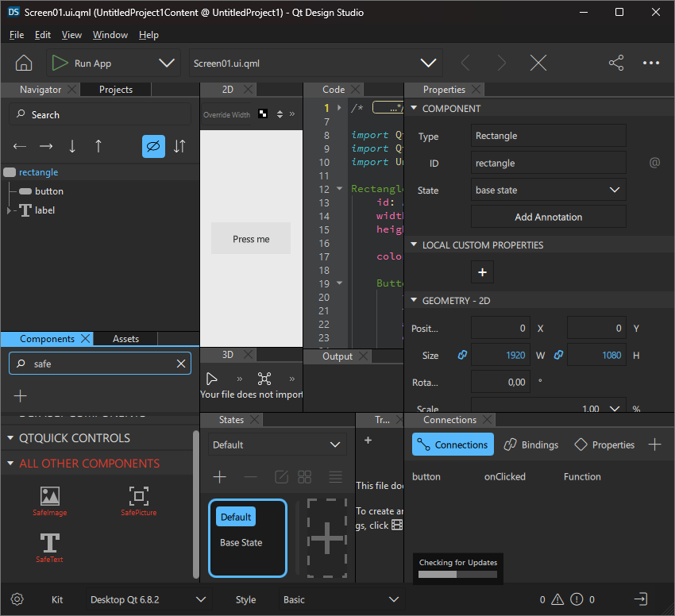Open the State combo box base state
The image size is (675, 616).
pos(549,190)
